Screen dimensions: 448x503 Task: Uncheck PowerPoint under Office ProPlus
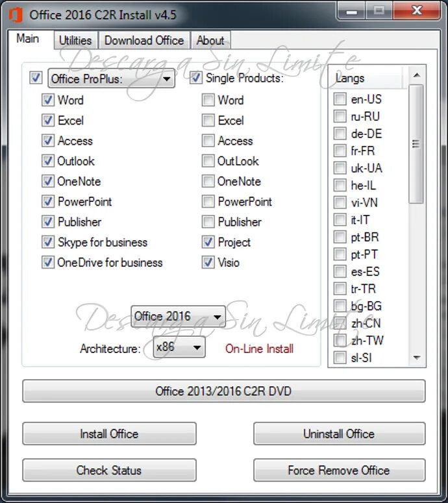tap(48, 201)
